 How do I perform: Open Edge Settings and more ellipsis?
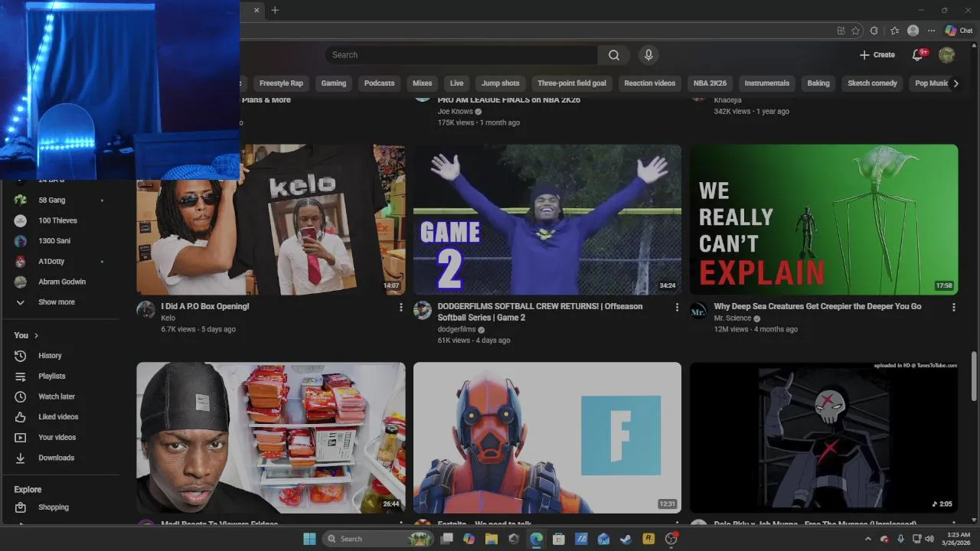[931, 31]
